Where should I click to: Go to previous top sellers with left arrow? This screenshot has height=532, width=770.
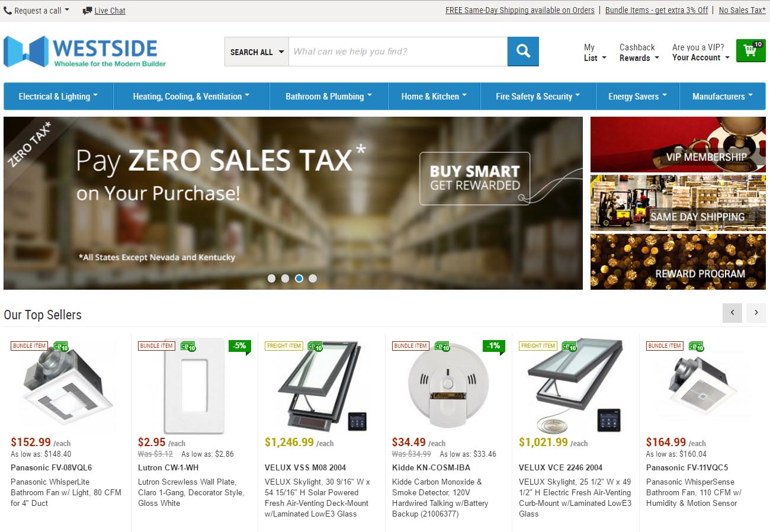coord(732,313)
